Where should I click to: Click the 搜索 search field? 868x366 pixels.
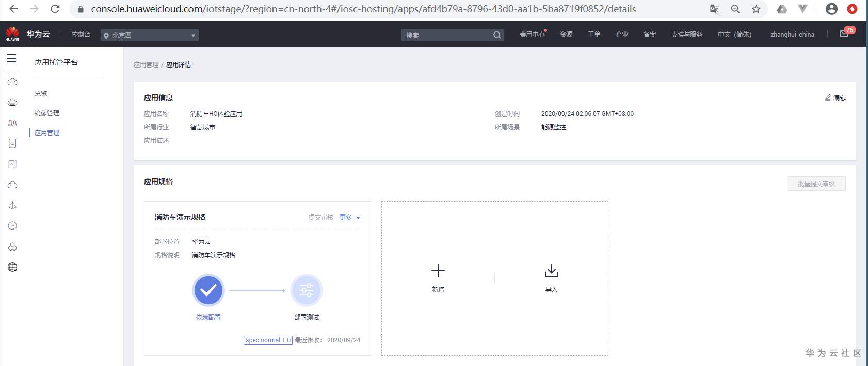point(446,35)
